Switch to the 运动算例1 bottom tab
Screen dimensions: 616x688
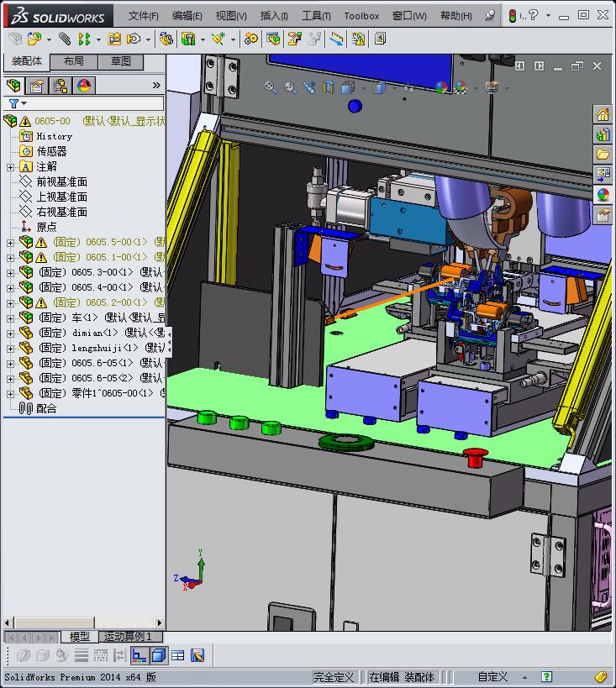[130, 637]
